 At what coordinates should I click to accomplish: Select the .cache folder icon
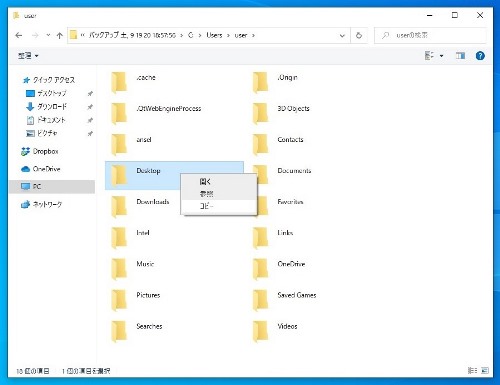coord(119,82)
